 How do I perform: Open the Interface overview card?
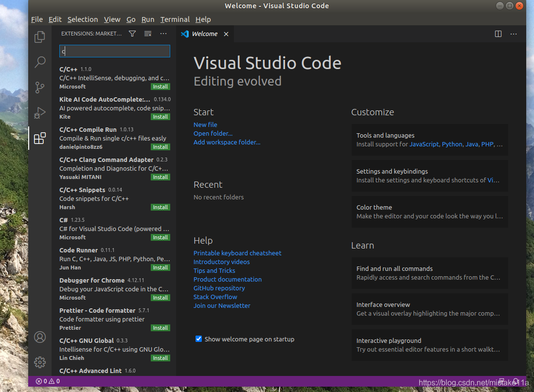click(430, 309)
